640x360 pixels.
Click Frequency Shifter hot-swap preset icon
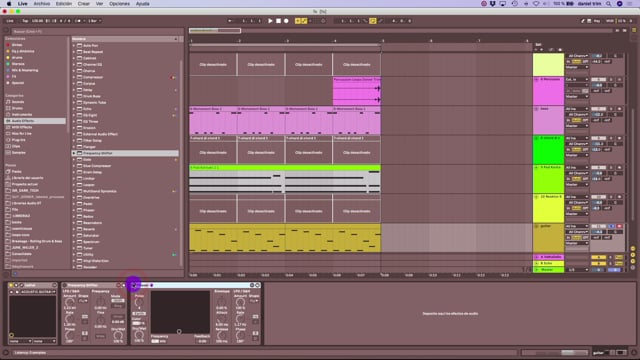click(118, 285)
